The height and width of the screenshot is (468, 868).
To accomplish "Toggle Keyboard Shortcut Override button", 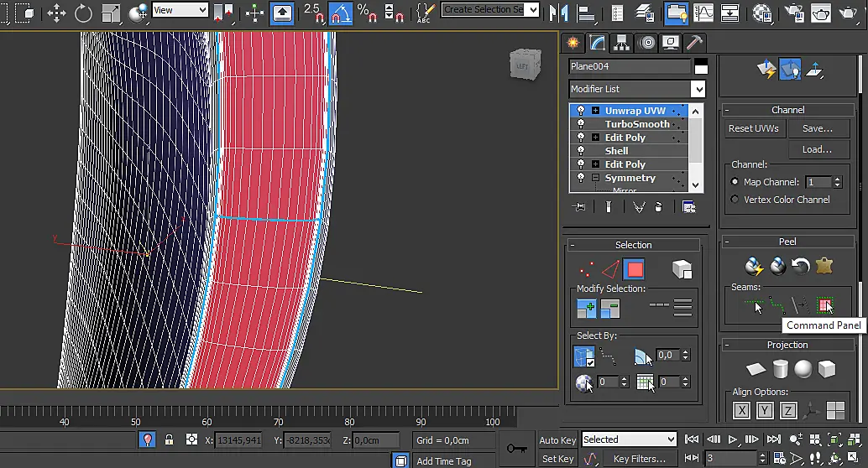I will 282,13.
